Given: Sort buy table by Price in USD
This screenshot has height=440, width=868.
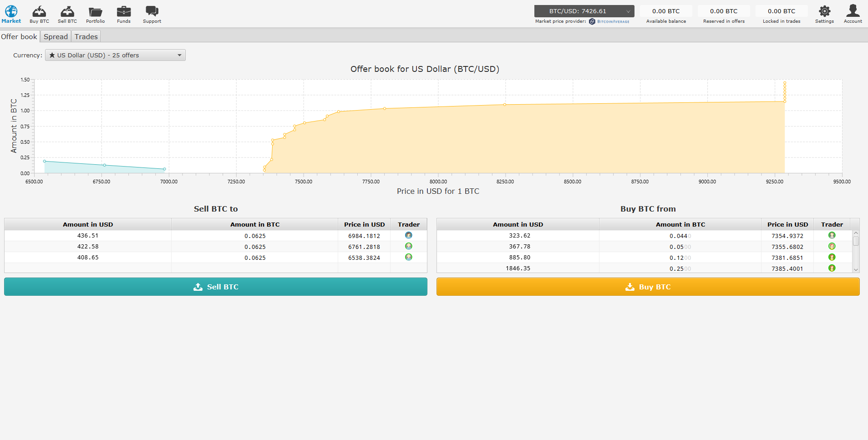Looking at the screenshot, I should (x=787, y=224).
